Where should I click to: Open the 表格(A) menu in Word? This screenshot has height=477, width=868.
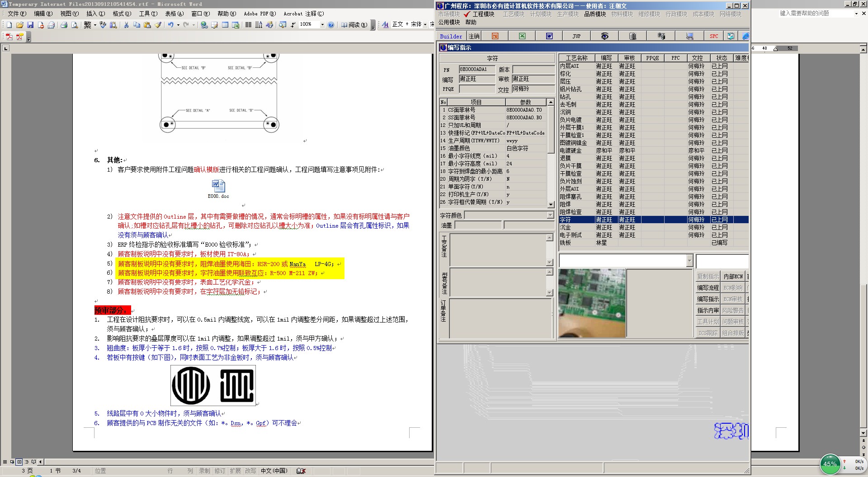pyautogui.click(x=174, y=14)
